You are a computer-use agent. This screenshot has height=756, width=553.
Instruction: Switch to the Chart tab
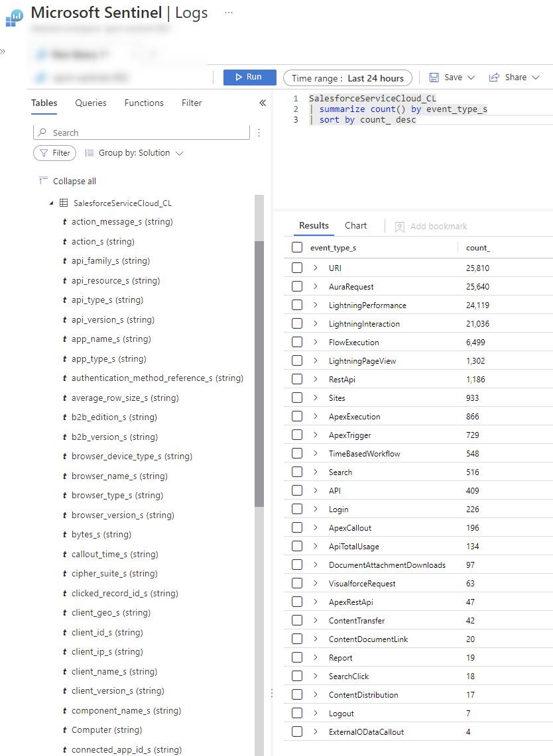(355, 226)
